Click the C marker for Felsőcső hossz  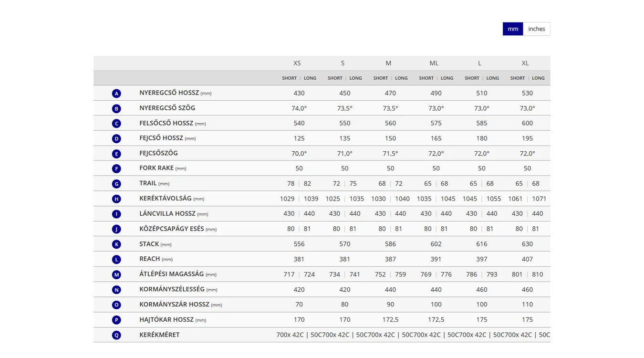(x=116, y=124)
